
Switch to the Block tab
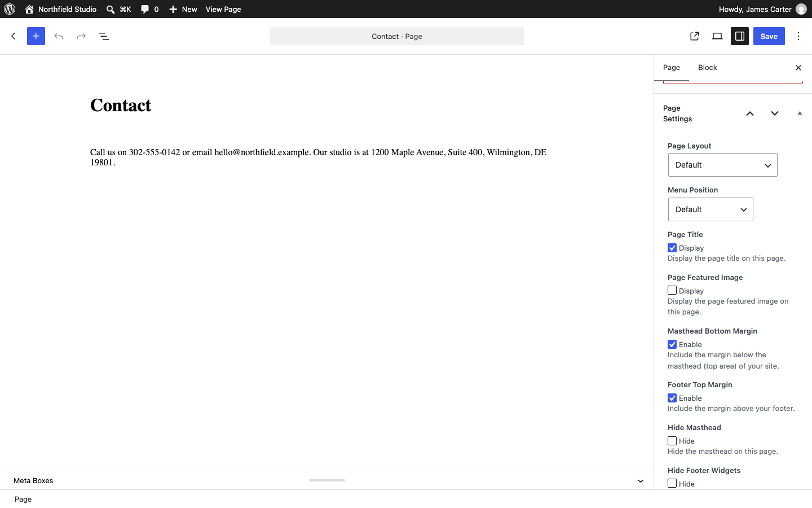(708, 68)
